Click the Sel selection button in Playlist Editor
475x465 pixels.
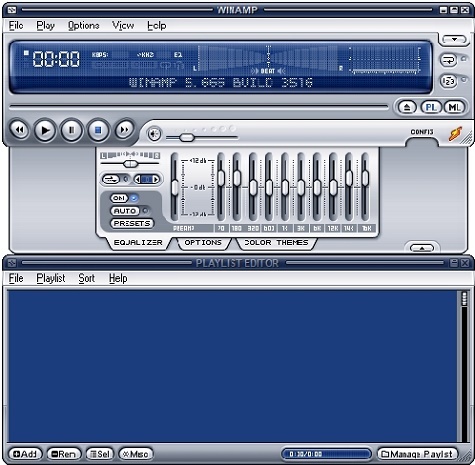coord(100,454)
